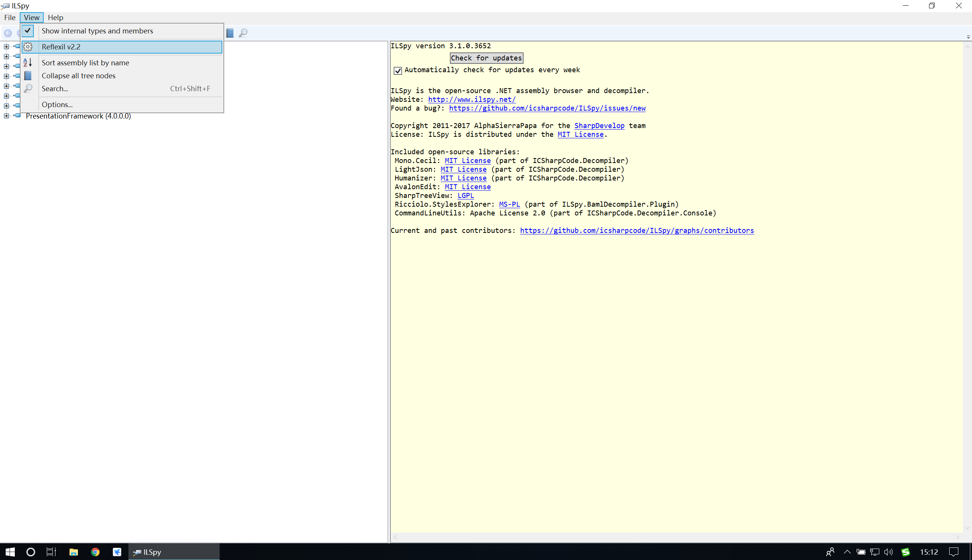Click the Reflexil gear icon in View menu
The height and width of the screenshot is (560, 972).
(x=28, y=47)
